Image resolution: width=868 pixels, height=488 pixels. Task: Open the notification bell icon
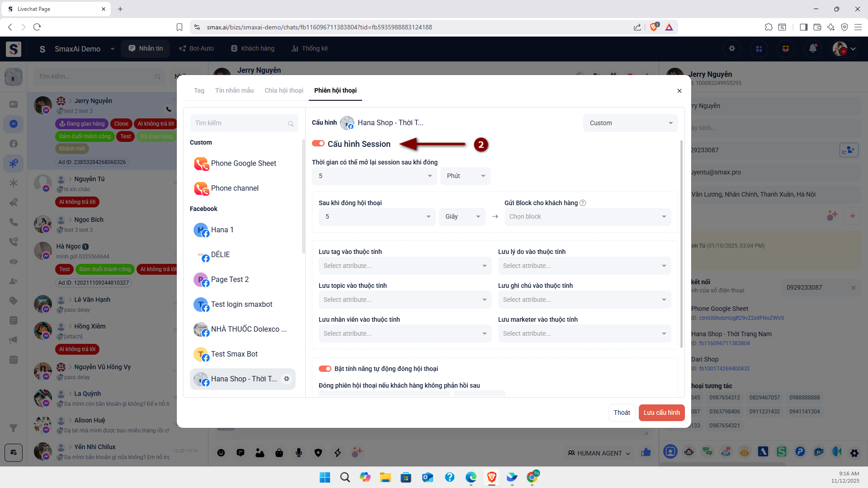point(813,48)
